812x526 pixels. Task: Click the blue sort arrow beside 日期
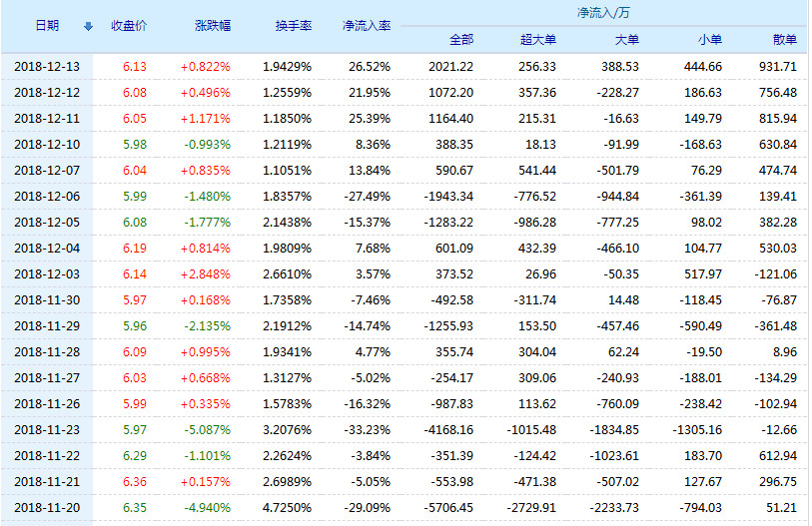pos(88,26)
